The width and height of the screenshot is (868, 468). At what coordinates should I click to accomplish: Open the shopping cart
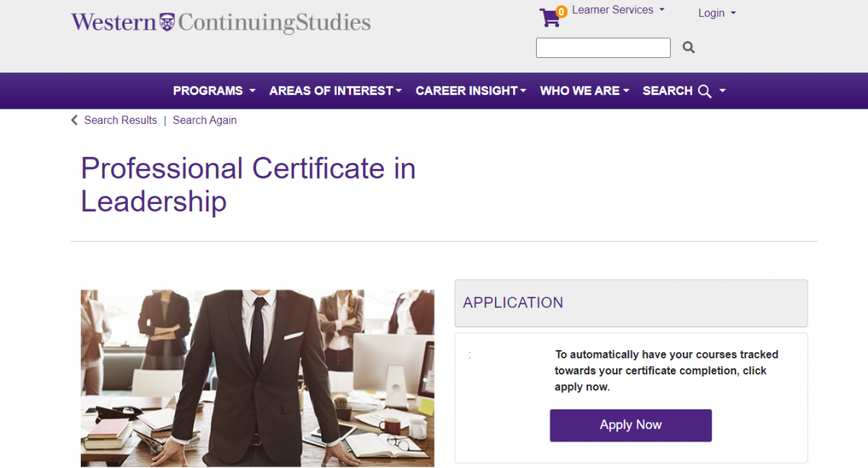click(x=550, y=17)
